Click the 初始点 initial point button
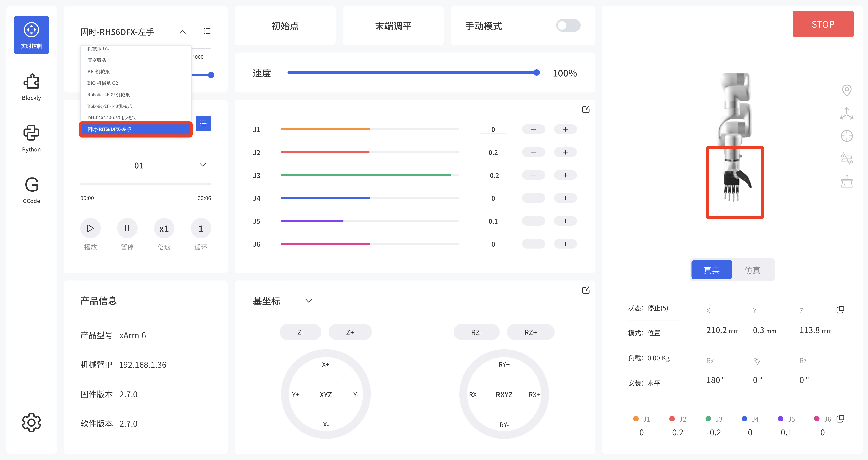This screenshot has height=460, width=868. click(x=285, y=26)
